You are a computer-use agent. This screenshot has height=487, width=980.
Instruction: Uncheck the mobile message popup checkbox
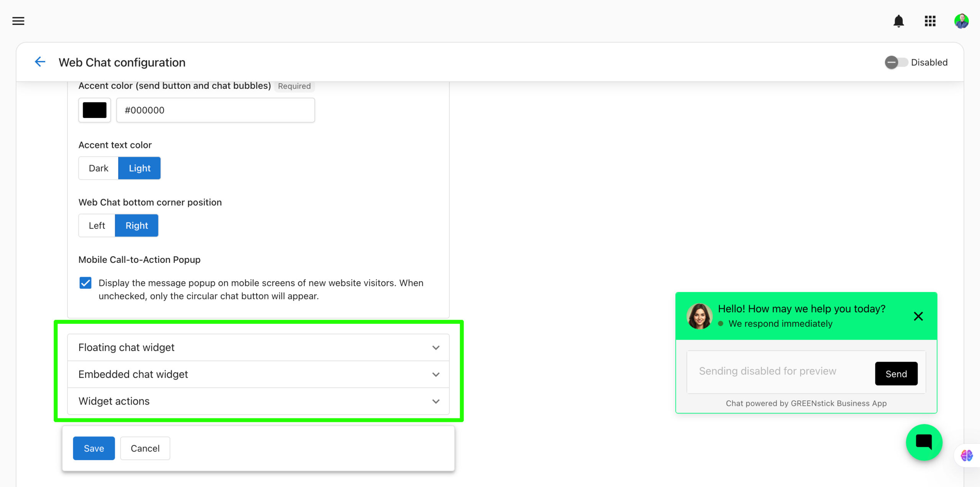click(x=85, y=283)
